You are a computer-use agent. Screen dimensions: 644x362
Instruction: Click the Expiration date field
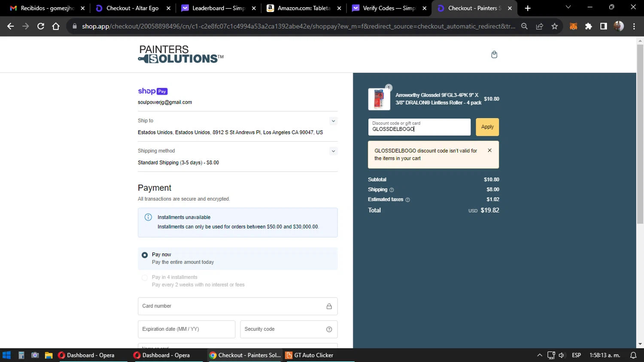tap(186, 329)
